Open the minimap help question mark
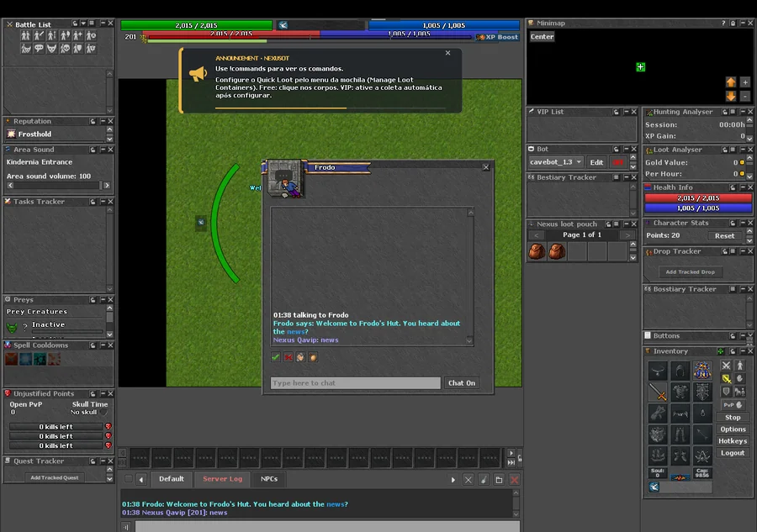Viewport: 757px width, 532px height. [x=723, y=24]
